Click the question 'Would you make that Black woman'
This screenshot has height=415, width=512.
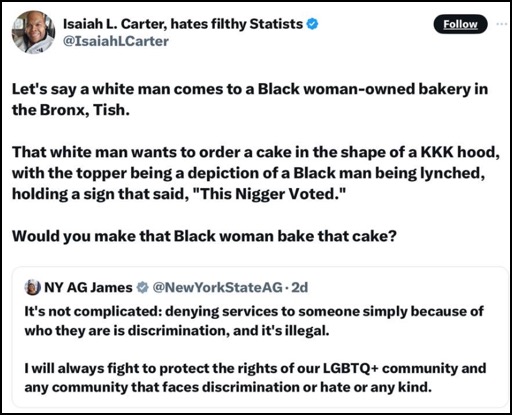pyautogui.click(x=204, y=236)
